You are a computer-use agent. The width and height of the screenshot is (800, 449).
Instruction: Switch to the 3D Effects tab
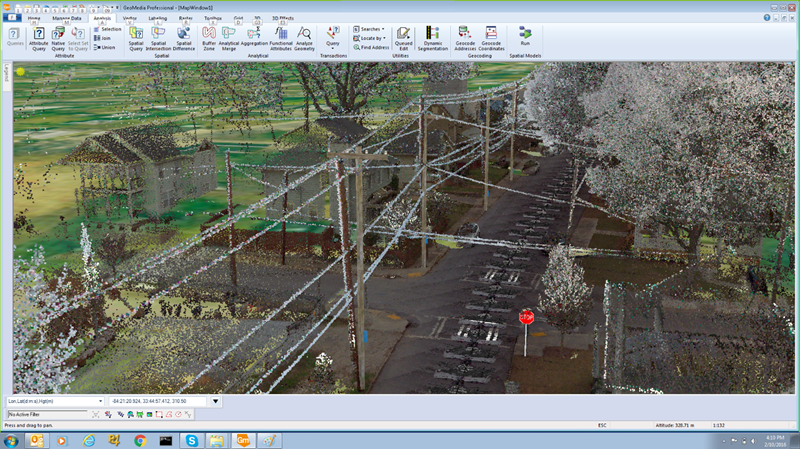[283, 18]
